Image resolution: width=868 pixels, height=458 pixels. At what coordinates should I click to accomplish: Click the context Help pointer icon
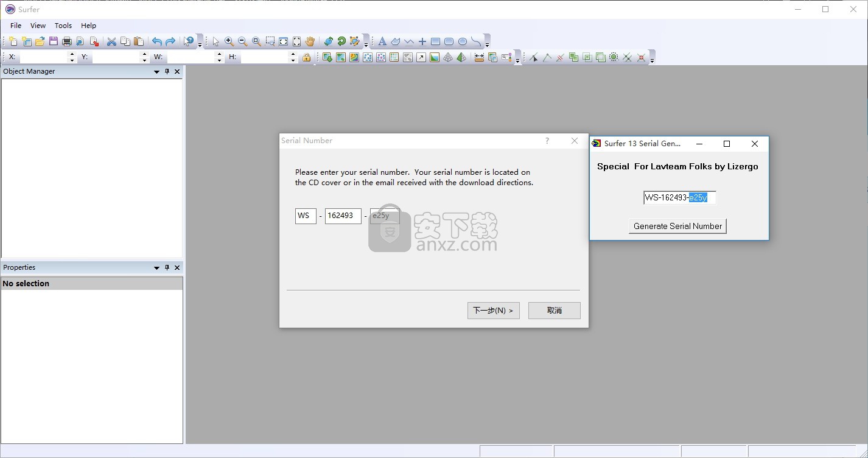189,41
